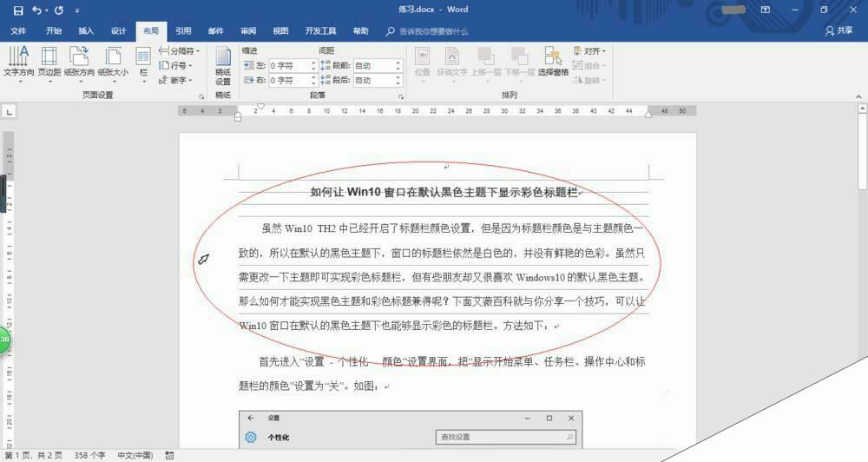Switch to the 插入 (Insert) tab
The height and width of the screenshot is (462, 868).
[86, 31]
